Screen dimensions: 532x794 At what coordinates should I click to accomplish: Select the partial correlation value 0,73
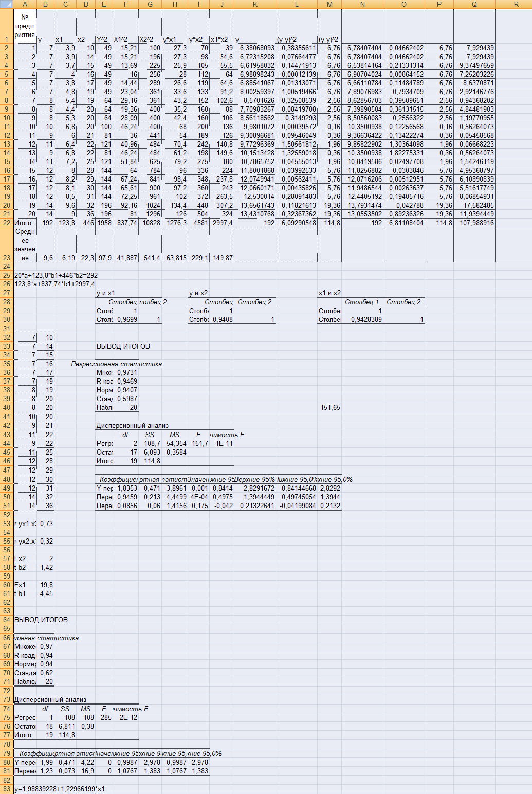tap(45, 524)
